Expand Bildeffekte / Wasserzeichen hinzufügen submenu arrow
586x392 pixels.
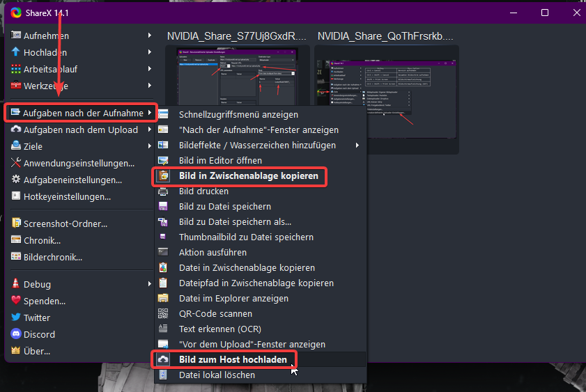click(357, 146)
